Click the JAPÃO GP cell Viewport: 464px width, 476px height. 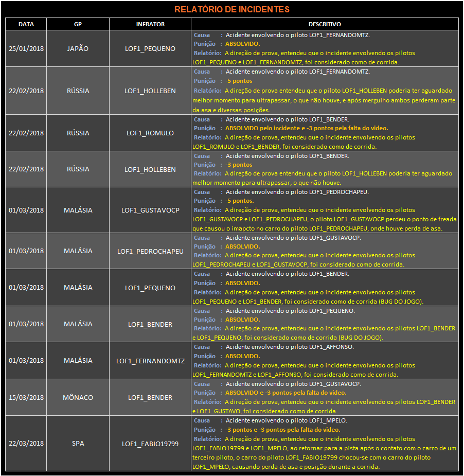point(78,48)
